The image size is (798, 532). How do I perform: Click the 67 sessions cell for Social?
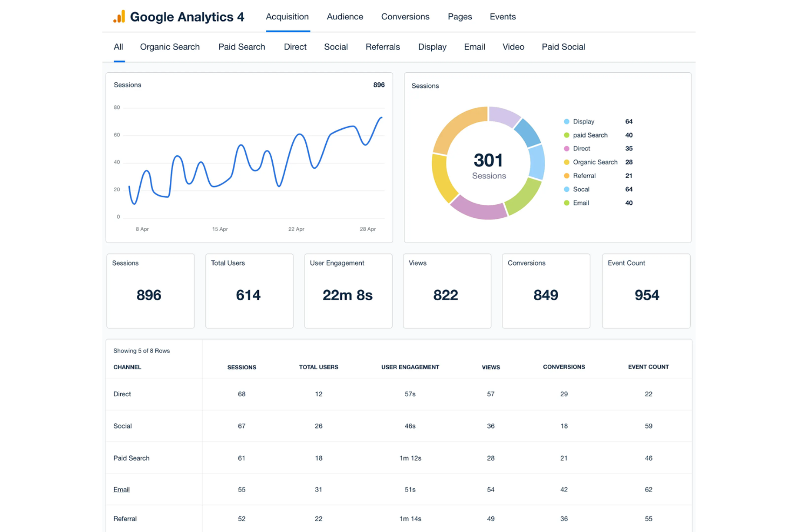(242, 426)
